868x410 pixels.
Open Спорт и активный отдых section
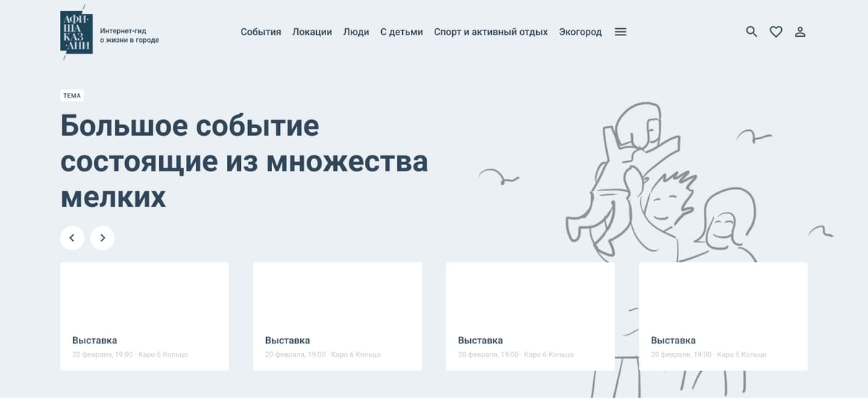[491, 32]
